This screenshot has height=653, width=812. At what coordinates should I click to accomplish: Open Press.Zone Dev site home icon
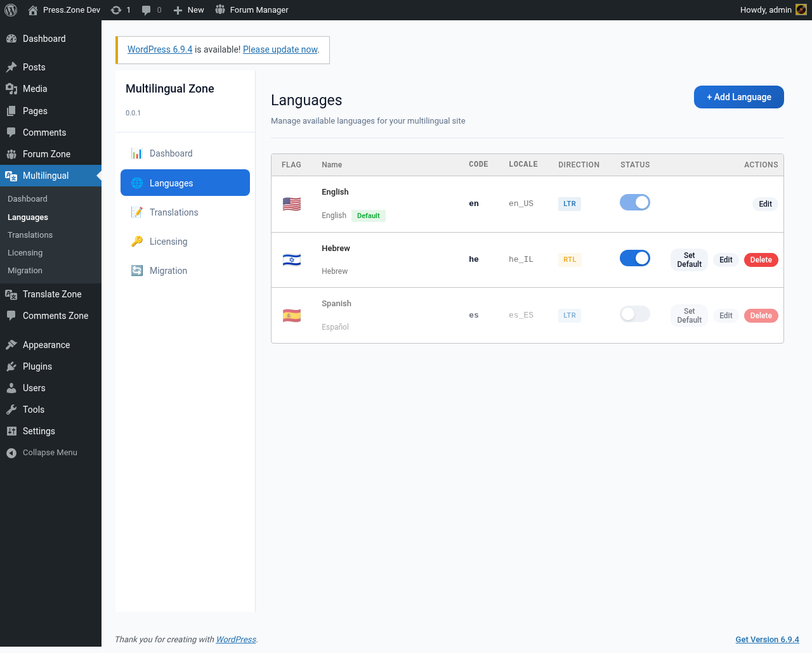point(33,10)
